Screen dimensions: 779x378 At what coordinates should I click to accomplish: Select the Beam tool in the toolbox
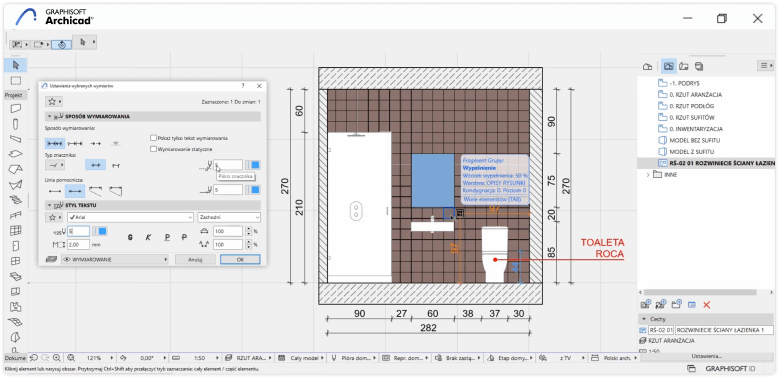15,139
